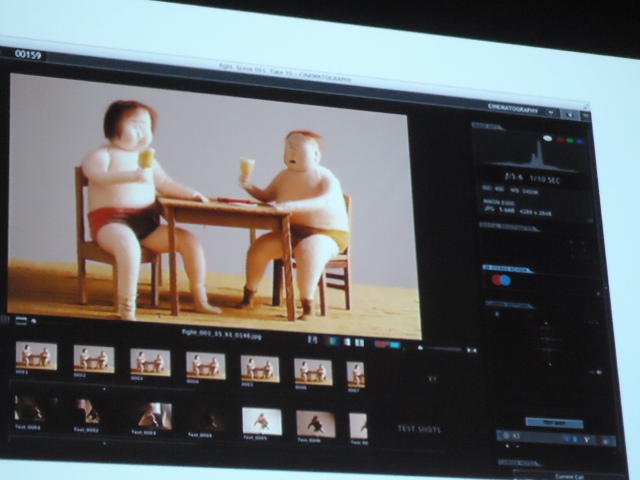Click the aperture icon below the preview
The width and height of the screenshot is (640, 480).
click(312, 340)
